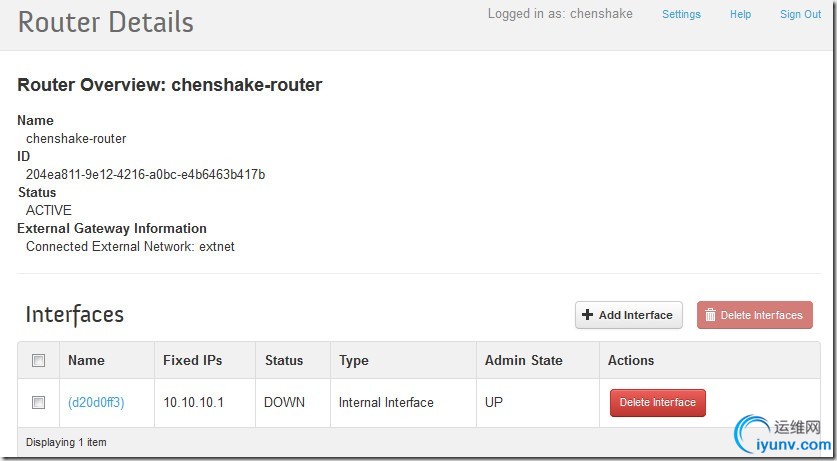Open the (d20d0ff3) interface link
The height and width of the screenshot is (461, 837).
(x=96, y=402)
